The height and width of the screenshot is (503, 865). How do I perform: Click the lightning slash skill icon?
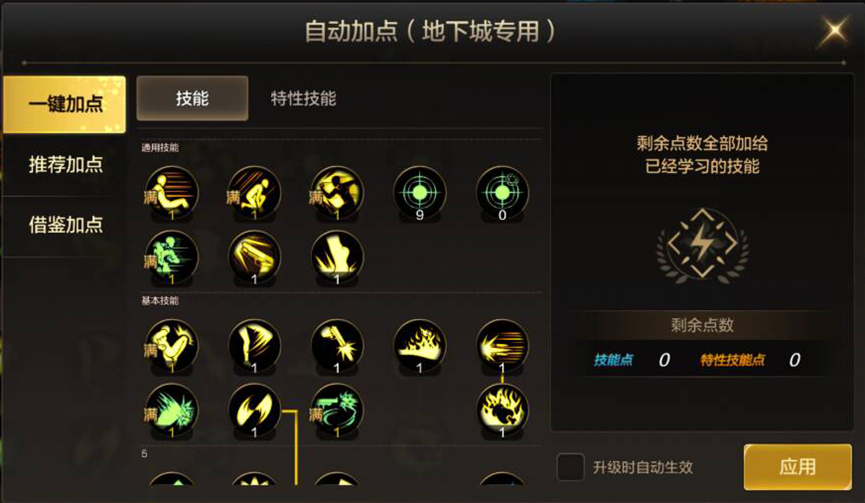pyautogui.click(x=254, y=410)
